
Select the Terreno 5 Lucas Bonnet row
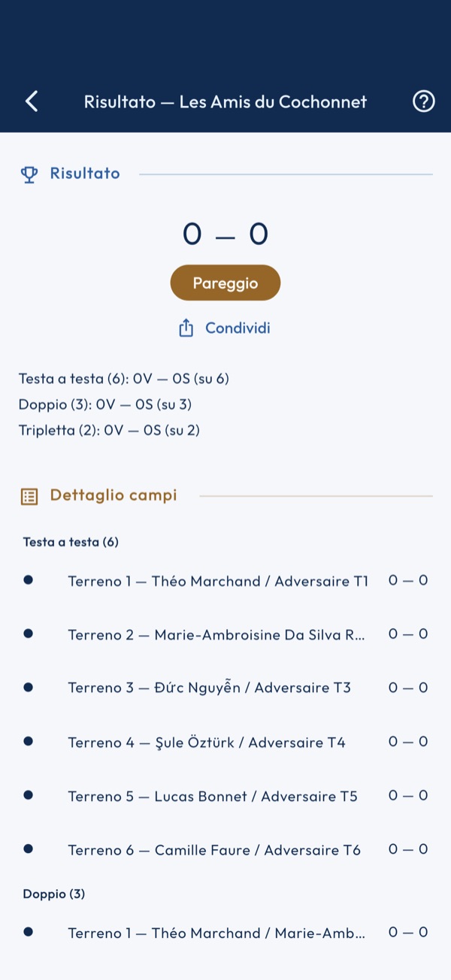[225, 795]
